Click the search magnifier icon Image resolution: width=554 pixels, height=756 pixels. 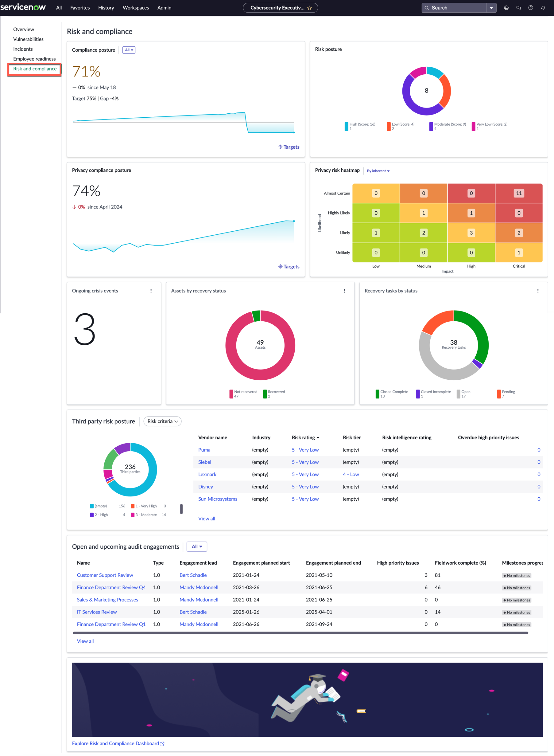(427, 8)
